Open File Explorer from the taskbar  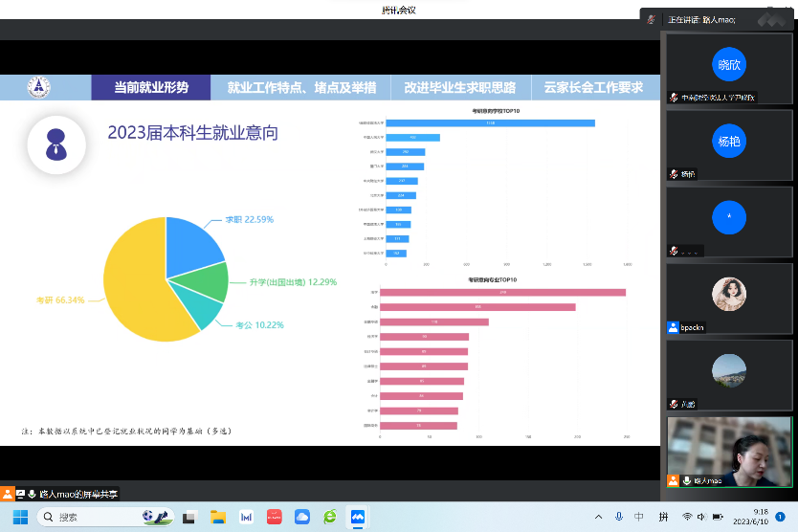click(x=218, y=517)
